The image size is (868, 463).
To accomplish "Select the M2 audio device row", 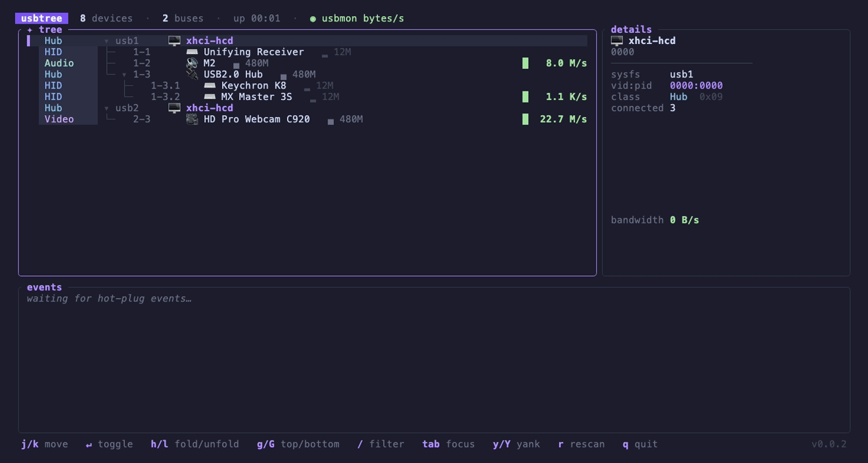I will [313, 63].
